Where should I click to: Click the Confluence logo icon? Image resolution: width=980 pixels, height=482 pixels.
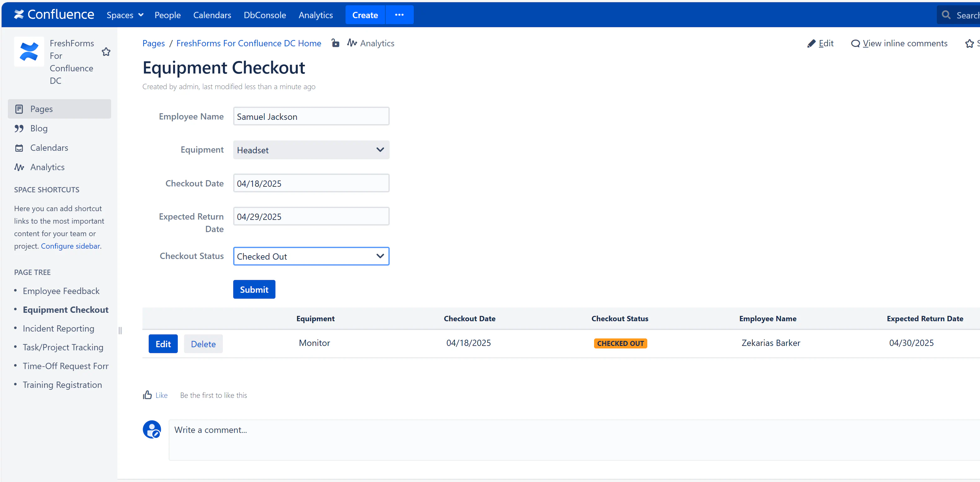tap(19, 15)
